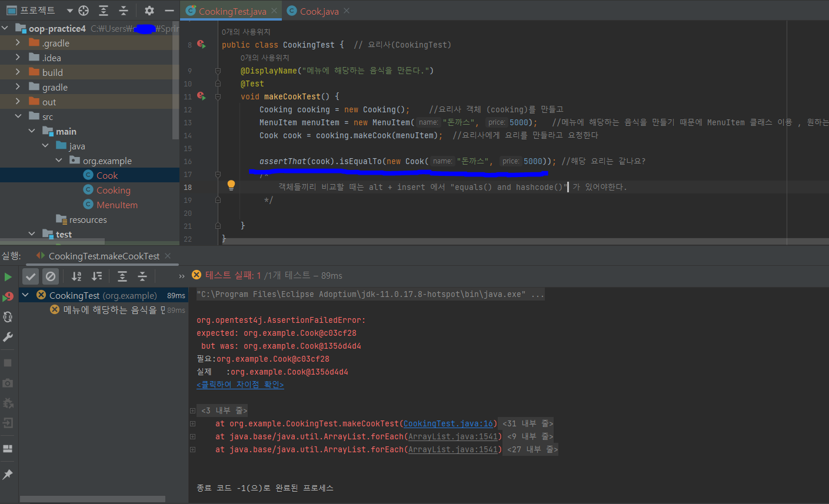Open the 프로젝트 view dropdown arrow

pos(69,11)
